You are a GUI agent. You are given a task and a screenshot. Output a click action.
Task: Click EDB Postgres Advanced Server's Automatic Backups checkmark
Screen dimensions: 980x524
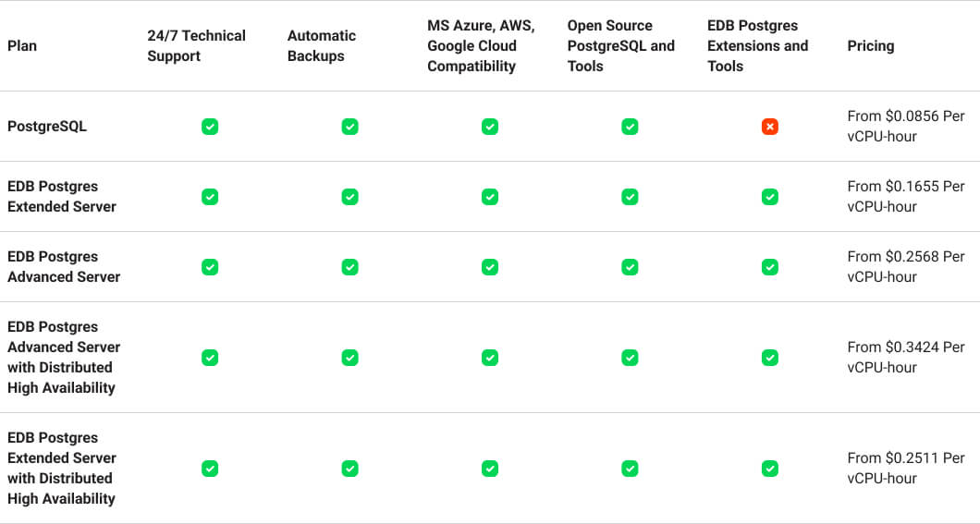[x=349, y=267]
